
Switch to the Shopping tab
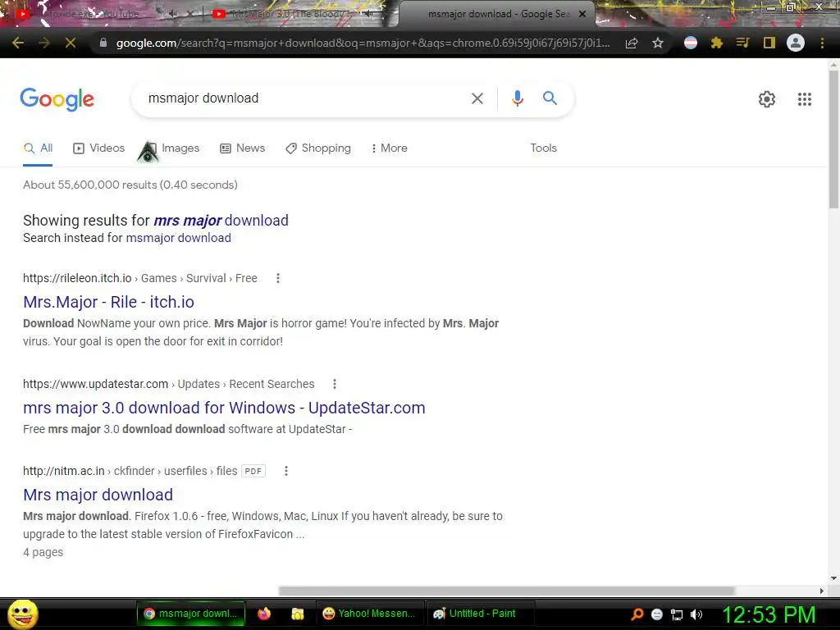pos(318,148)
